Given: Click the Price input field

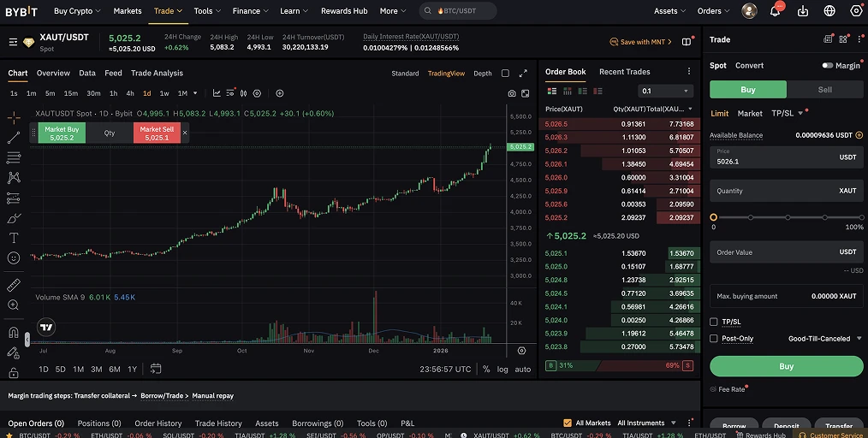Looking at the screenshot, I should point(786,157).
